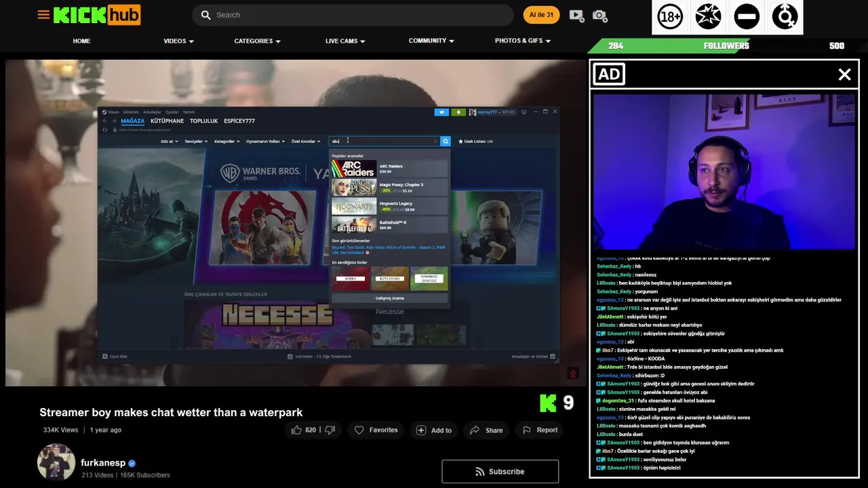The width and height of the screenshot is (868, 488).
Task: Click the plus Add to icon
Action: click(421, 430)
